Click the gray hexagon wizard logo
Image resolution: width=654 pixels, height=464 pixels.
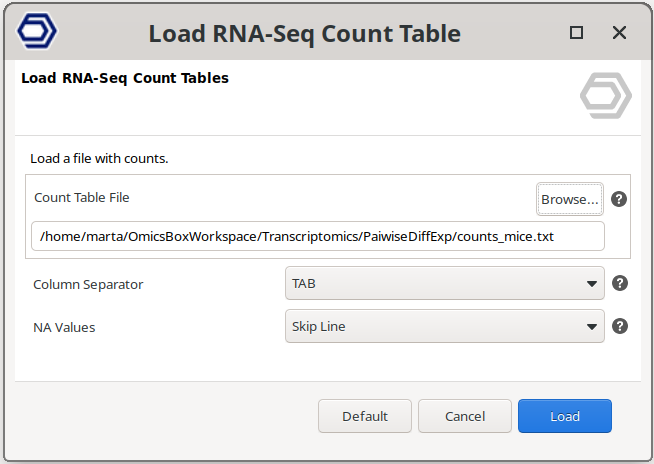coord(605,97)
